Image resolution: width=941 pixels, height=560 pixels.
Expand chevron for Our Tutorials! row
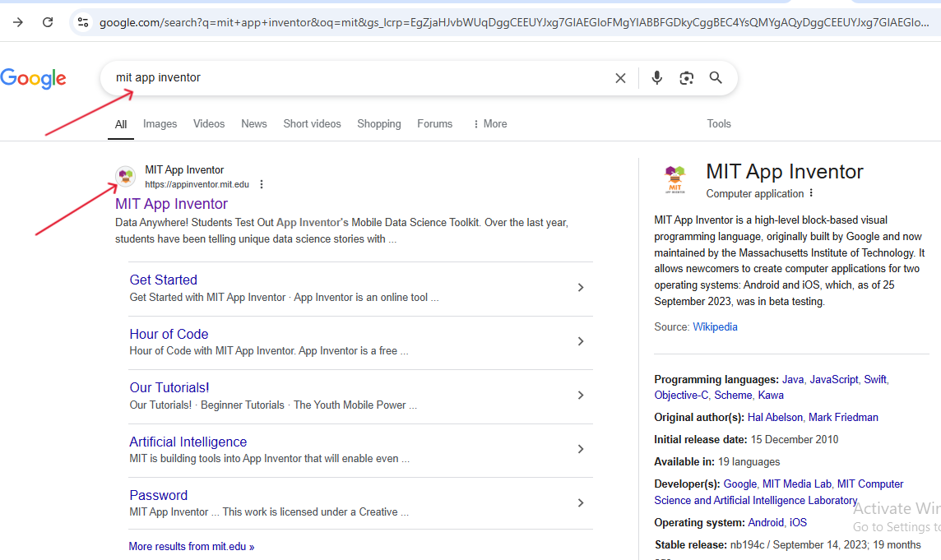(x=581, y=395)
